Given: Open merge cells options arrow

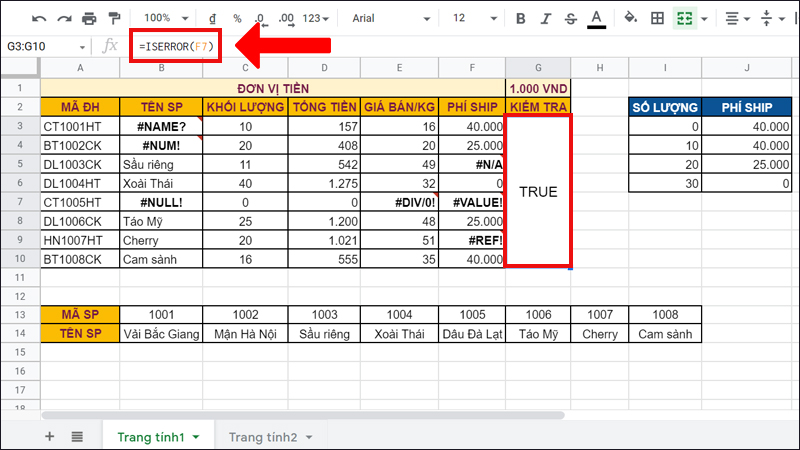Looking at the screenshot, I should tap(704, 19).
